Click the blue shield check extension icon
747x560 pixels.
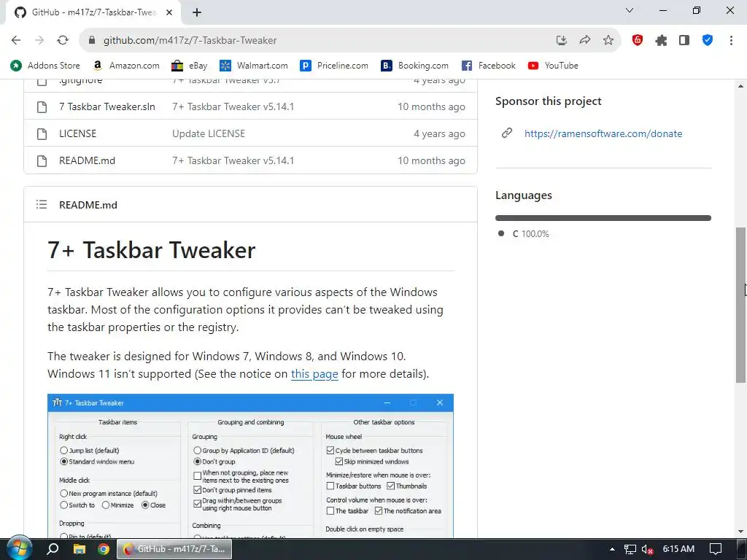pyautogui.click(x=708, y=41)
